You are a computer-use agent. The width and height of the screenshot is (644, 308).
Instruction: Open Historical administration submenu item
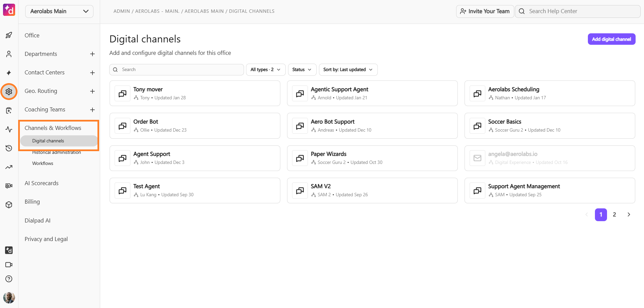coord(56,152)
